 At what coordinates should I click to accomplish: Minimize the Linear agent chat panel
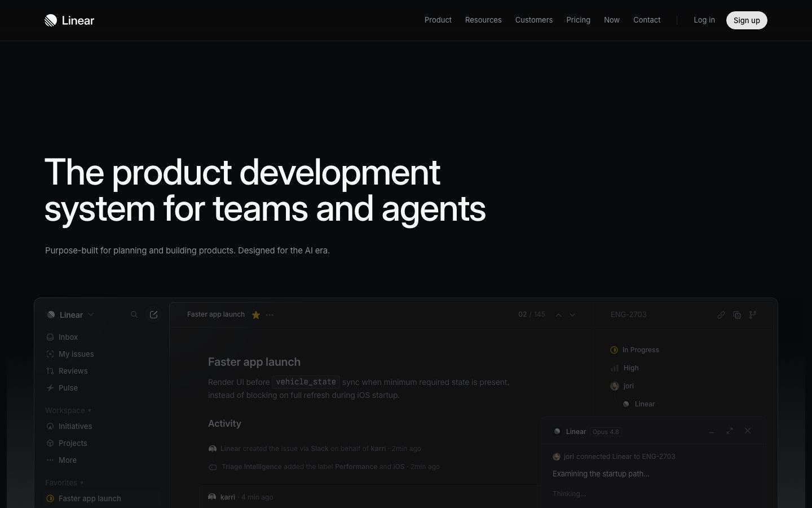[x=712, y=431]
